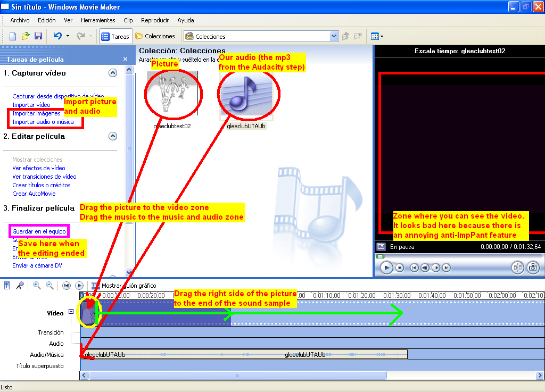Open the Herramientas menu
Screen dimensions: 545x392
click(x=98, y=20)
